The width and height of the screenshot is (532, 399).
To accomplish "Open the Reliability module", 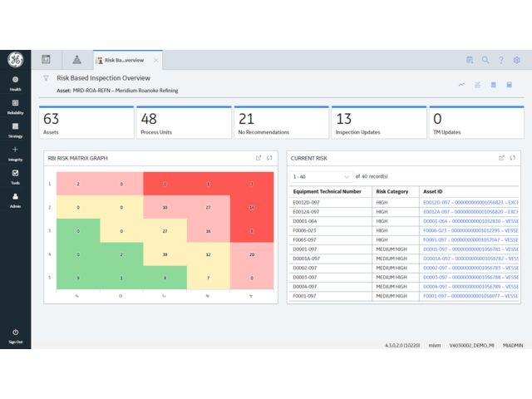I will pyautogui.click(x=15, y=106).
